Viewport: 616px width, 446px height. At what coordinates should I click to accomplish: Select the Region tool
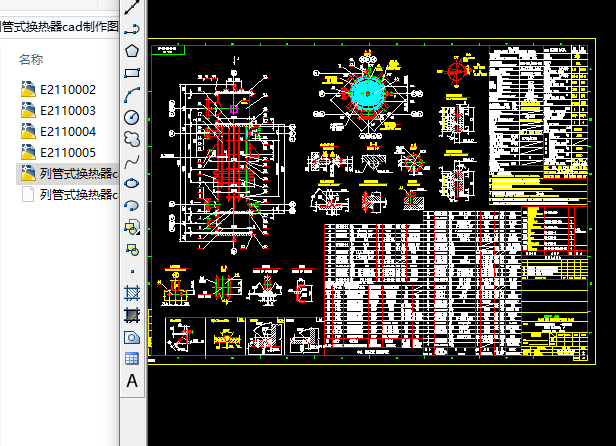pos(132,337)
